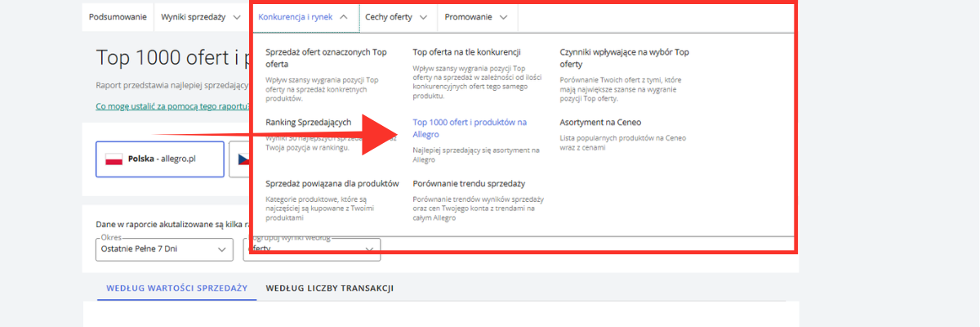Switch to Według liczby transakcji tab
Screen dimensions: 980x327
(x=330, y=289)
